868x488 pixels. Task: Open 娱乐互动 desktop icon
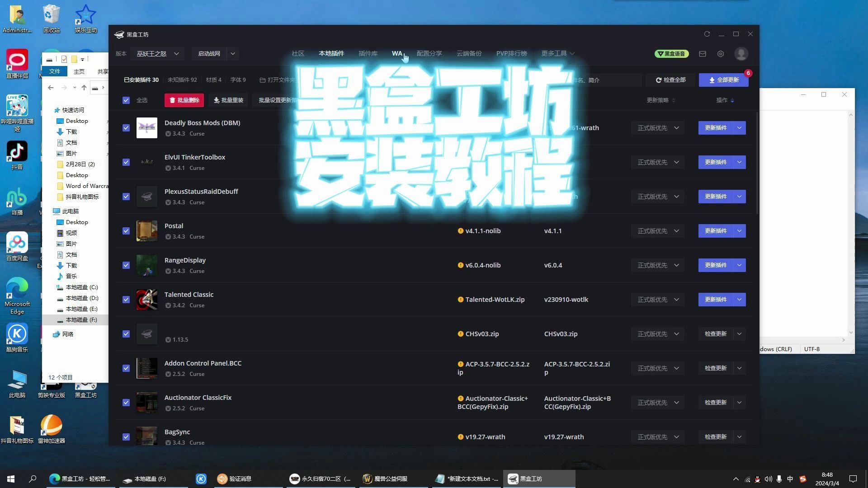[x=86, y=19]
